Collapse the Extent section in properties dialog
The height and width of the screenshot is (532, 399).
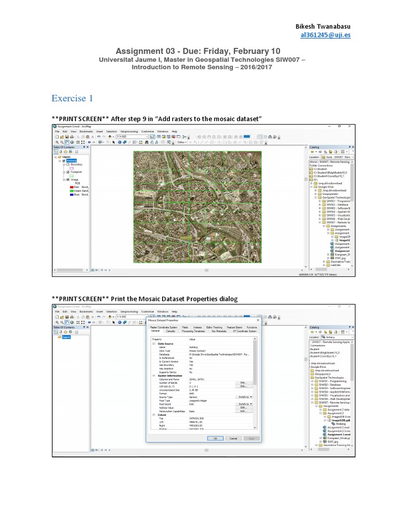click(x=154, y=415)
